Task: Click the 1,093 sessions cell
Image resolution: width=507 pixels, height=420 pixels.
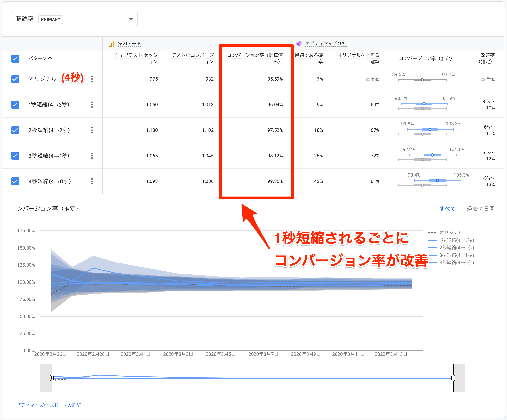Action: 152,181
